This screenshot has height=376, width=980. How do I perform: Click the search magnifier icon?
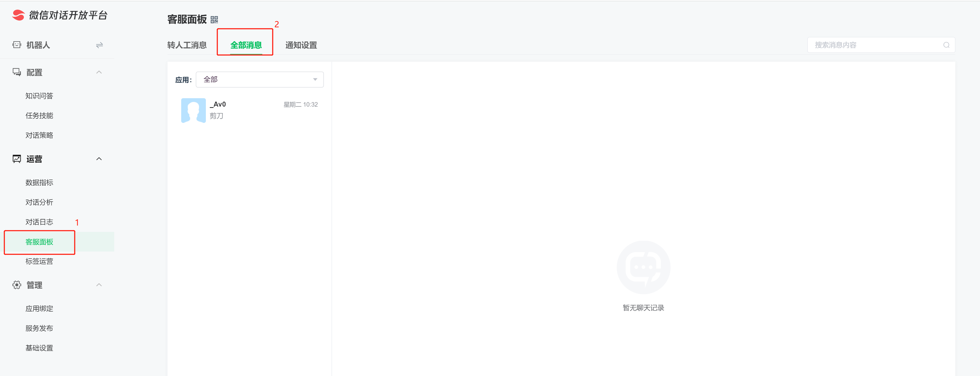[x=946, y=45]
